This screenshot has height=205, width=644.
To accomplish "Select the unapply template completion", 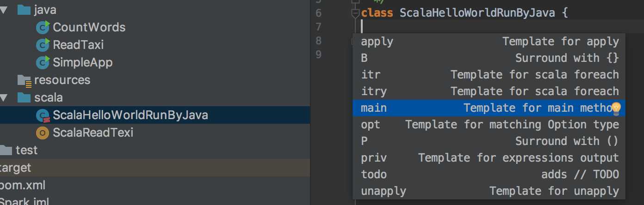I will (489, 191).
